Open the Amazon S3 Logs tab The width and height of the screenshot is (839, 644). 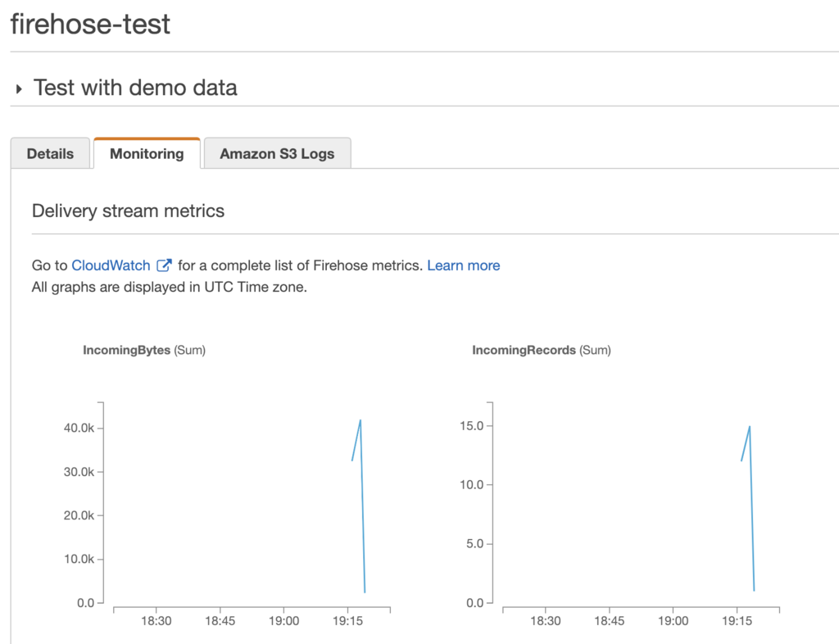(277, 153)
